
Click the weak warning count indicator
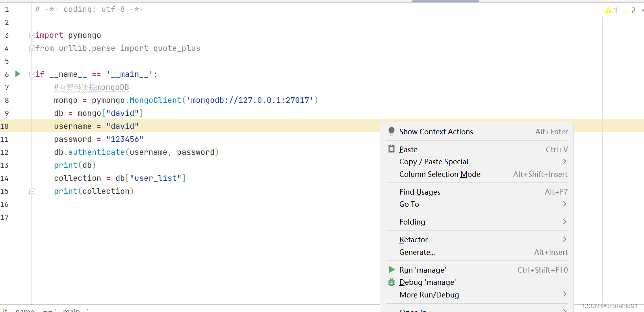point(630,10)
